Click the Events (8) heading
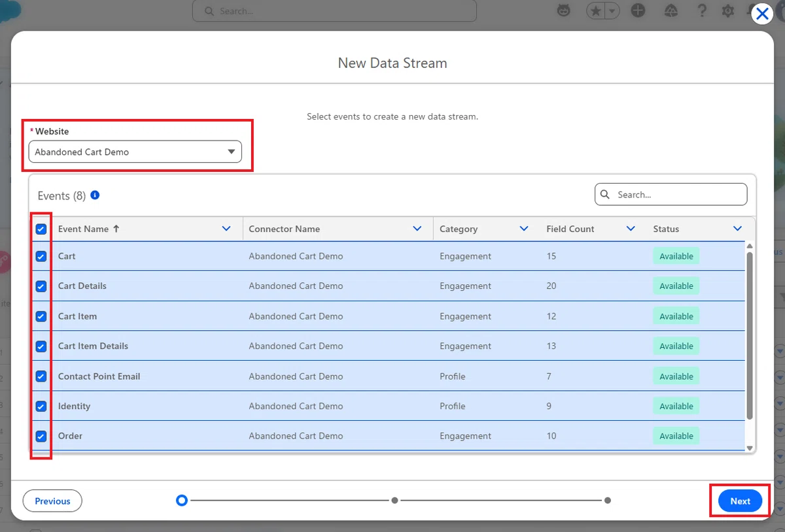This screenshot has height=532, width=785. point(61,195)
